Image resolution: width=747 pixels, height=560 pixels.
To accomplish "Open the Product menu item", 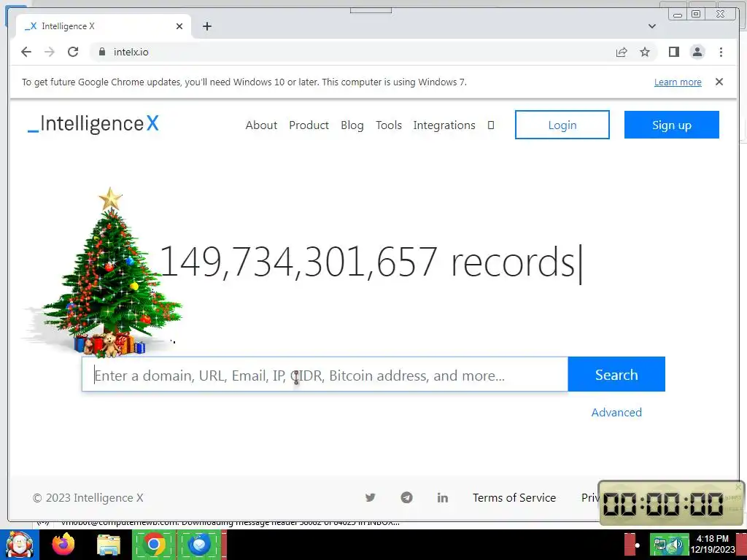I will tap(309, 125).
